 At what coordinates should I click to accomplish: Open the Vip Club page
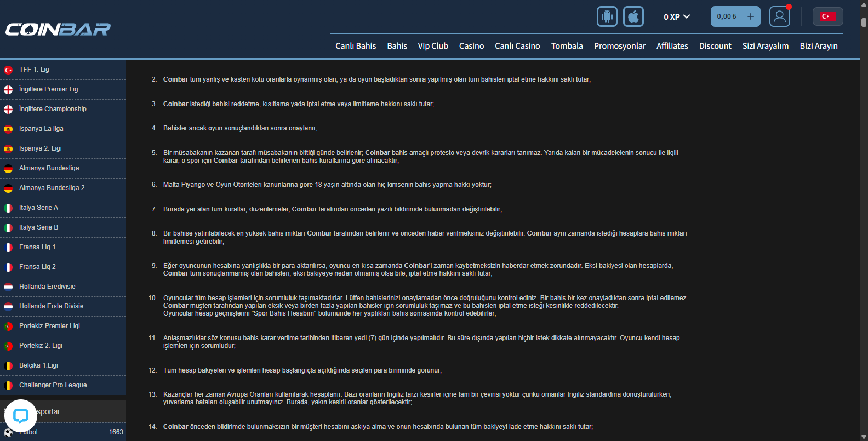(x=433, y=46)
